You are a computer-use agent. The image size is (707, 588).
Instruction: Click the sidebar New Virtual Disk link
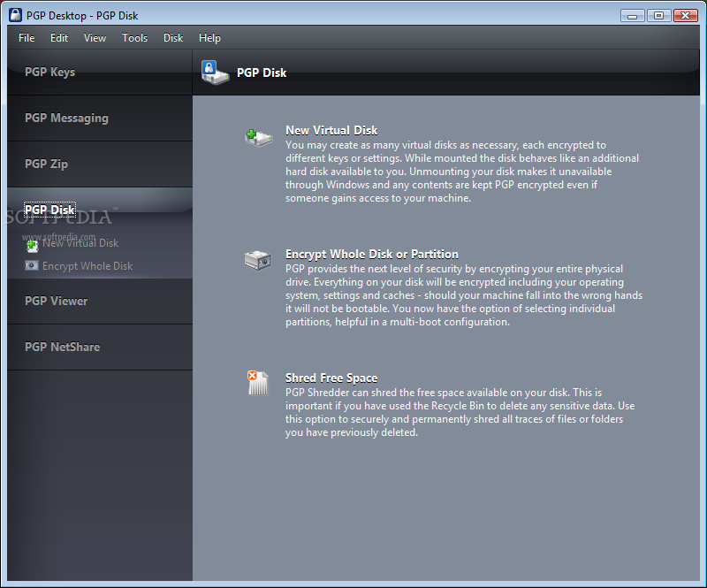point(80,243)
